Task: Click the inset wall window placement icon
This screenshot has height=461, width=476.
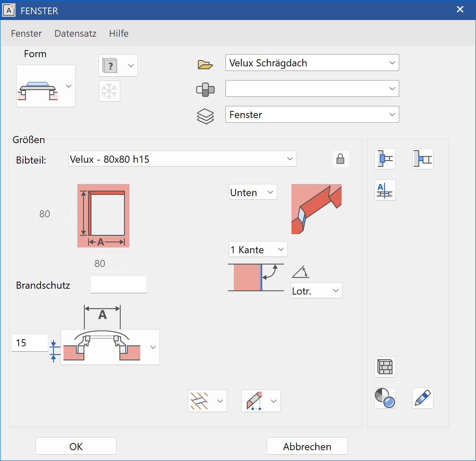Action: (423, 159)
